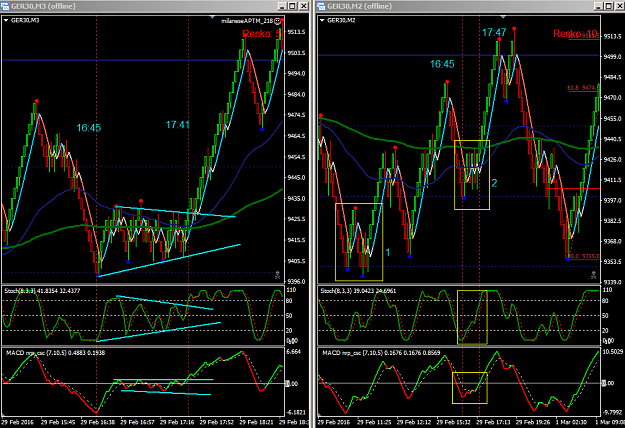Select the red 'Renko: 5' label
This screenshot has height=428, width=625.
[262, 34]
